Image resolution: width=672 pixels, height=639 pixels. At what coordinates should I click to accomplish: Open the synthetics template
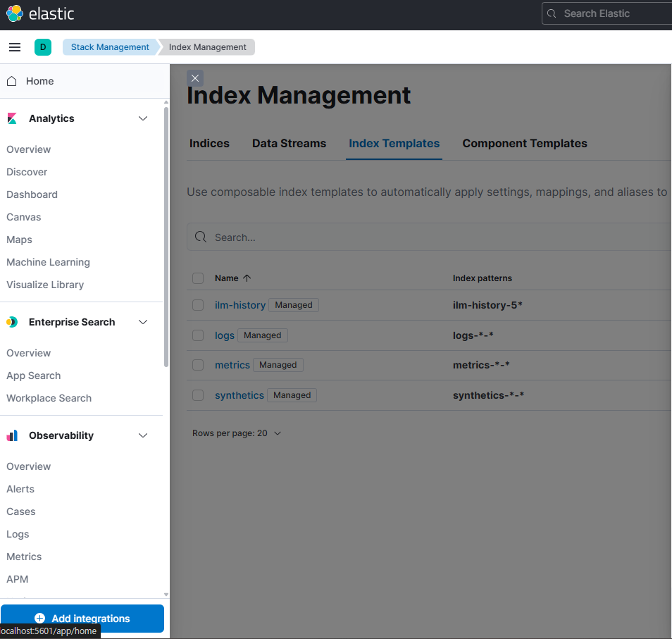pyautogui.click(x=239, y=395)
